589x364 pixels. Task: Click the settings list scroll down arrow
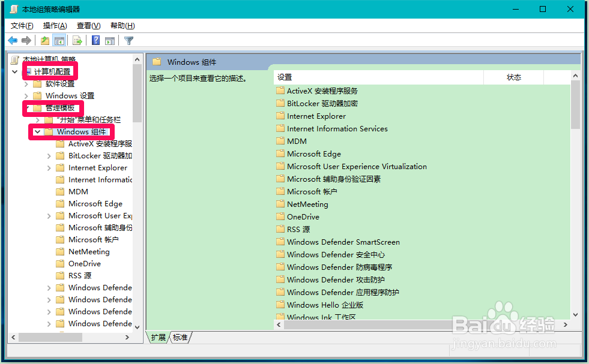click(575, 315)
